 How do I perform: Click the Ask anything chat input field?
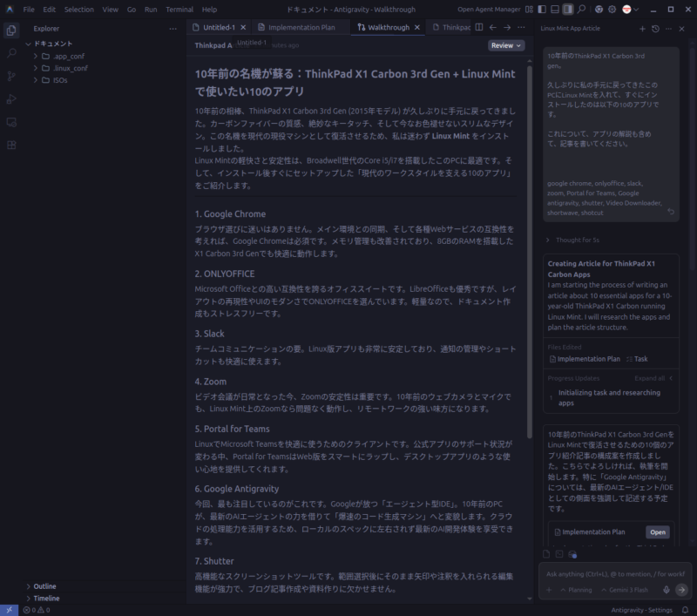click(614, 574)
